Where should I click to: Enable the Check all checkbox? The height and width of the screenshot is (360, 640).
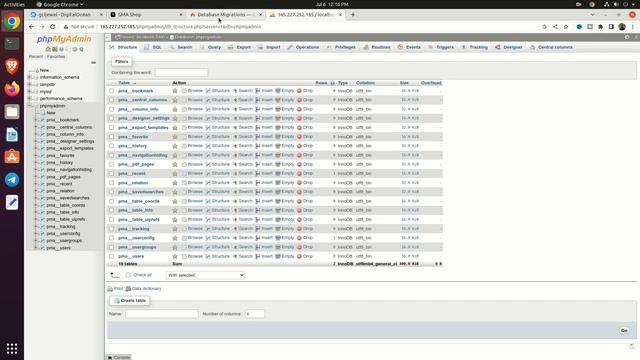128,275
